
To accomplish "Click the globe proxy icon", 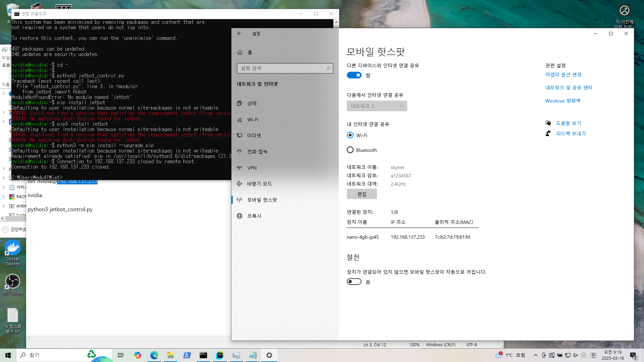I will [239, 216].
